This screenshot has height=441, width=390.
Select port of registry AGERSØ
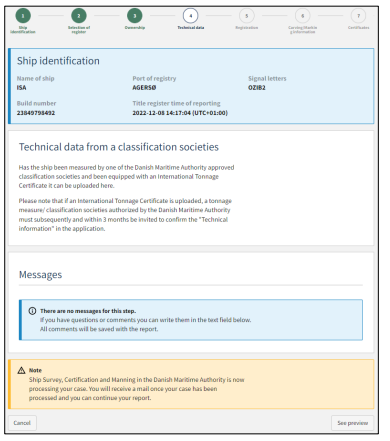(x=144, y=88)
